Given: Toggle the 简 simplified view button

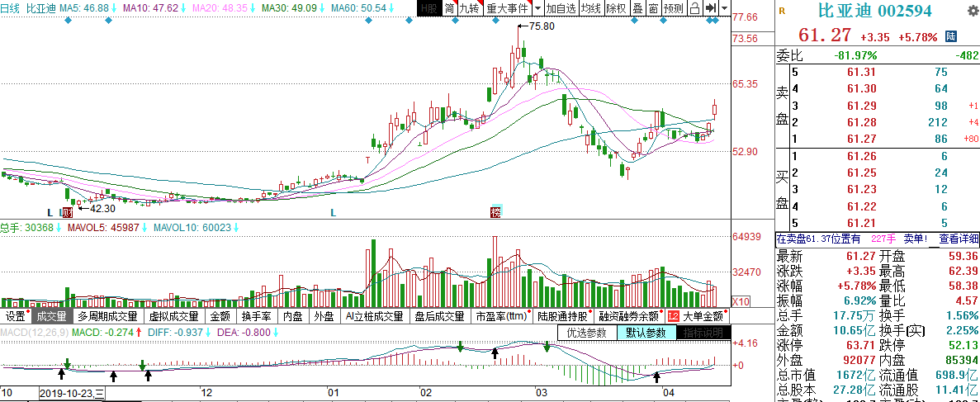Looking at the screenshot, I should coord(449,8).
